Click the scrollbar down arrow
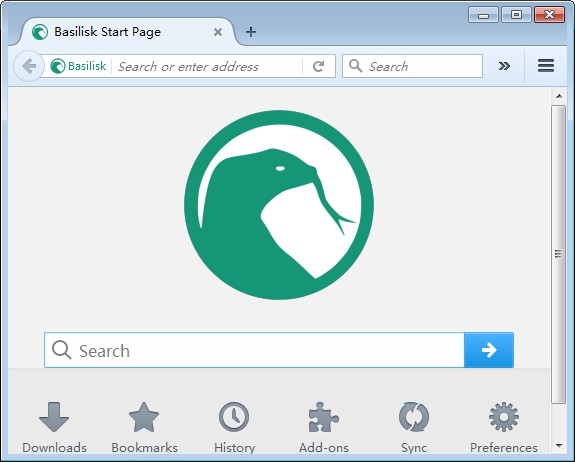Screen dimensions: 575x462 [x=559, y=446]
